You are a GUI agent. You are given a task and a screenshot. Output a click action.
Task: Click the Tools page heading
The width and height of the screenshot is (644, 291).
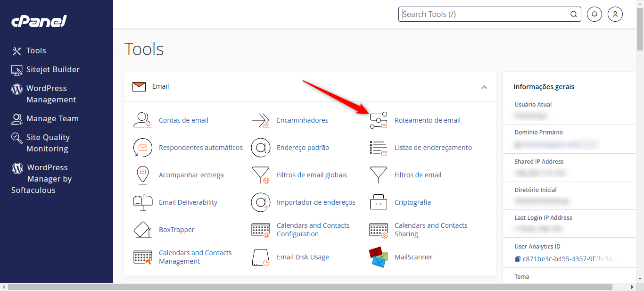pos(144,49)
